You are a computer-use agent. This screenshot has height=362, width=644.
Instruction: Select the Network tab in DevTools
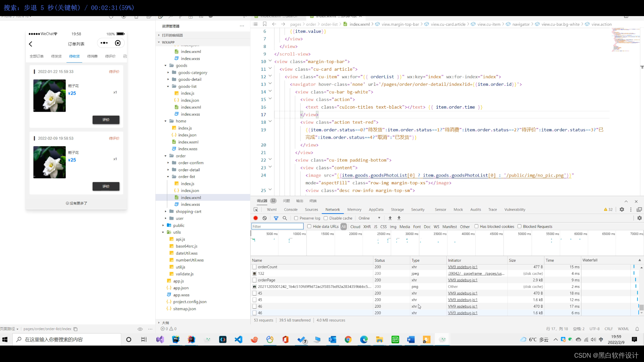tap(333, 209)
